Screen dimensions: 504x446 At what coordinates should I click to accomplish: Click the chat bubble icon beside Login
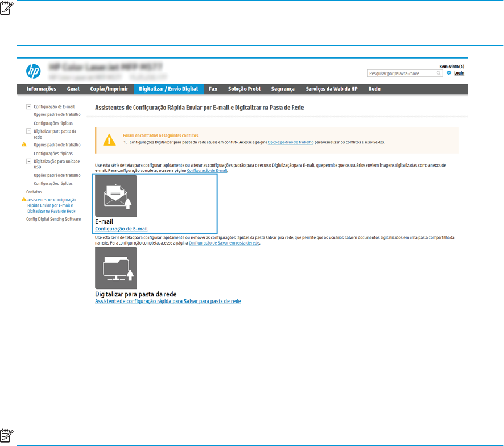pos(449,73)
